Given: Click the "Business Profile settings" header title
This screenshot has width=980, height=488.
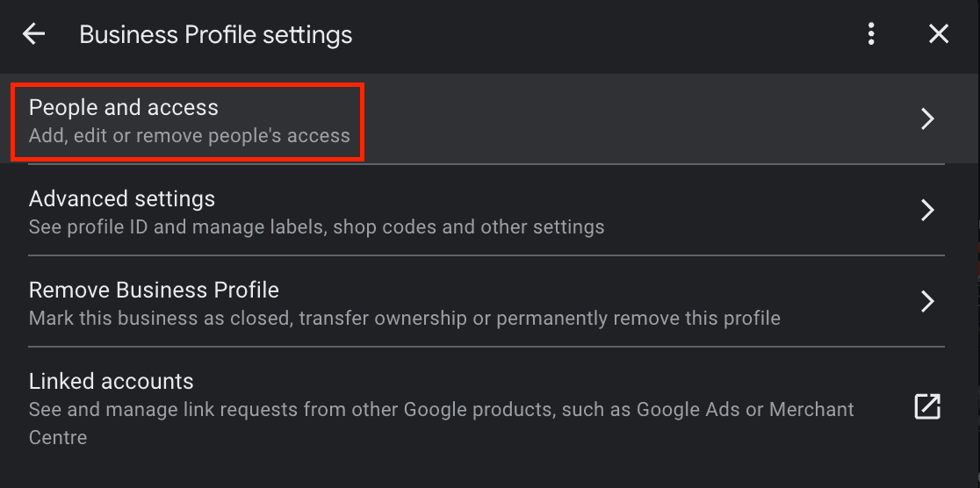Looking at the screenshot, I should pos(216,35).
